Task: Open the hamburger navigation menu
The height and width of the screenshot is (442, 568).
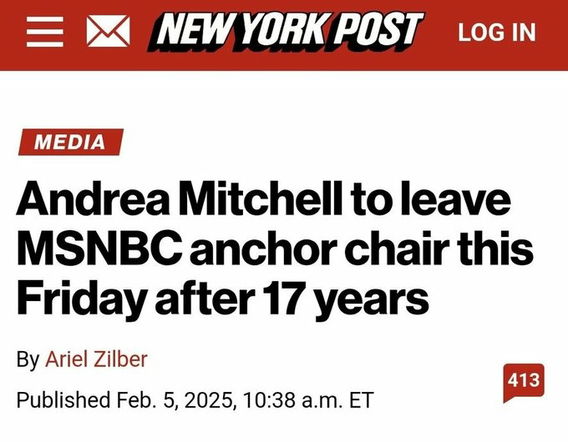Action: pos(45,32)
